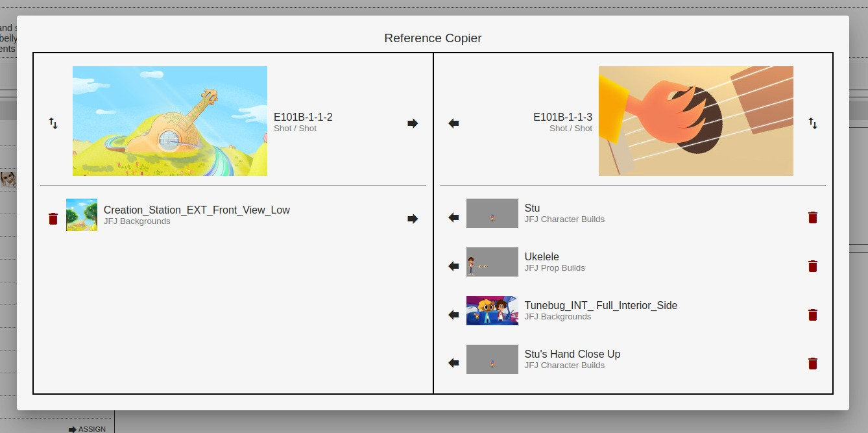Copy Tunebug_INT_ Full_Interior_Side to left shot
The width and height of the screenshot is (868, 433).
[x=453, y=315]
